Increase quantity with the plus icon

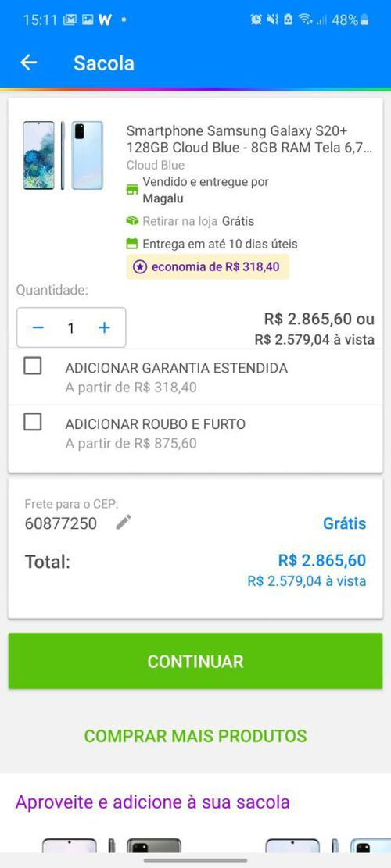(x=104, y=327)
